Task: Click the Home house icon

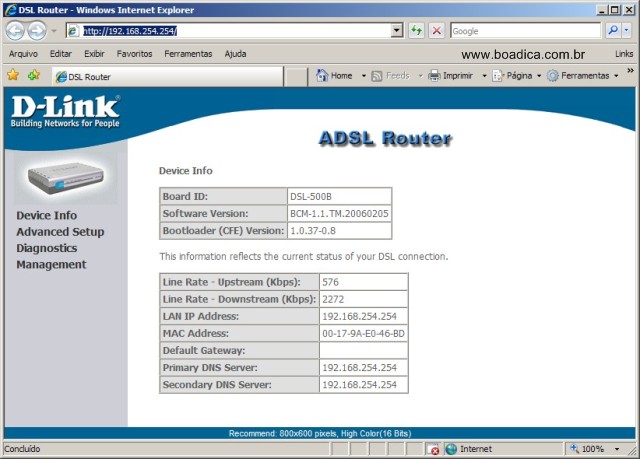Action: [x=322, y=75]
